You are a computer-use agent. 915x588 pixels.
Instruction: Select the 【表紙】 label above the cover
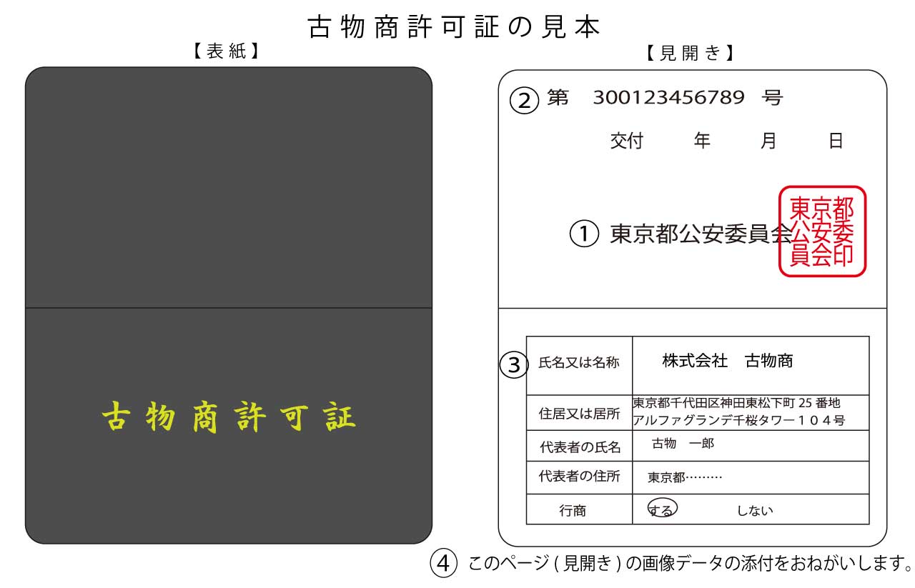point(226,52)
